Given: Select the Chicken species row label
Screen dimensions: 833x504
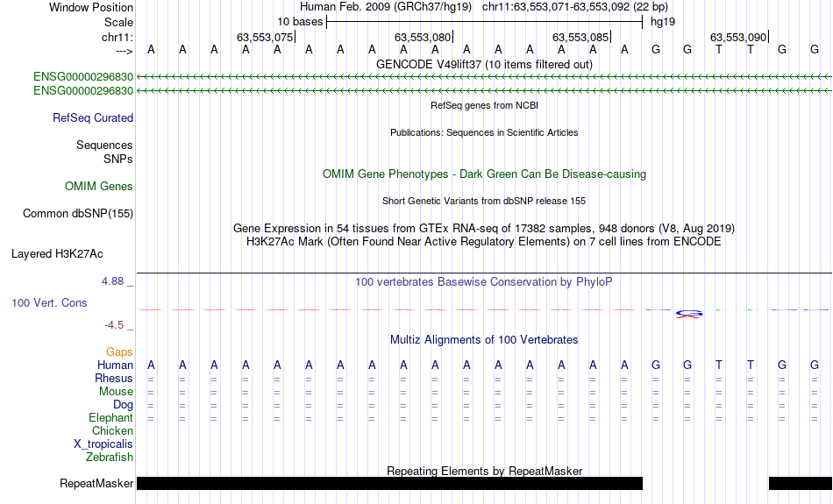Looking at the screenshot, I should (112, 430).
